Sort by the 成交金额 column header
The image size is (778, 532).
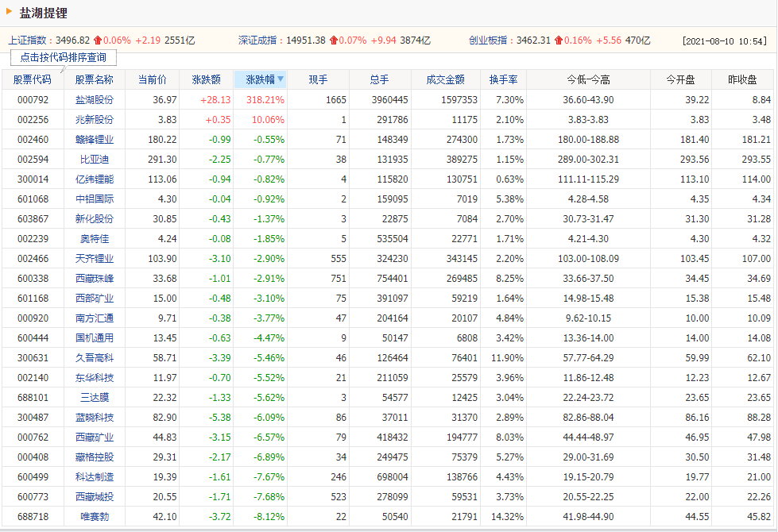pos(446,79)
